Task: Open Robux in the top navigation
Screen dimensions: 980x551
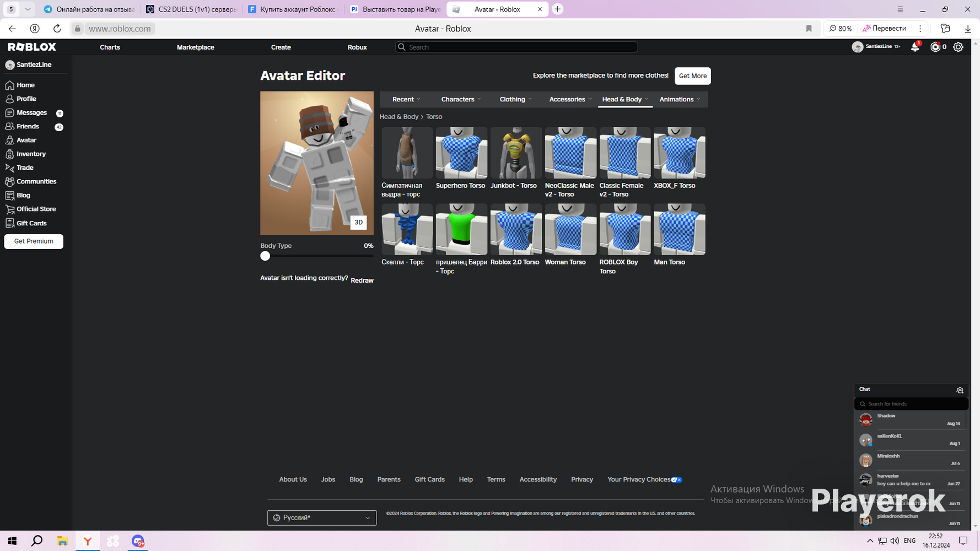Action: [x=357, y=47]
